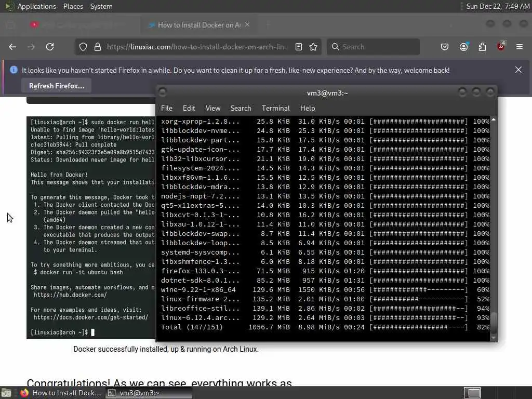Viewport: 532px width, 399px height.
Task: Go back in Firefox history
Action: [x=12, y=47]
